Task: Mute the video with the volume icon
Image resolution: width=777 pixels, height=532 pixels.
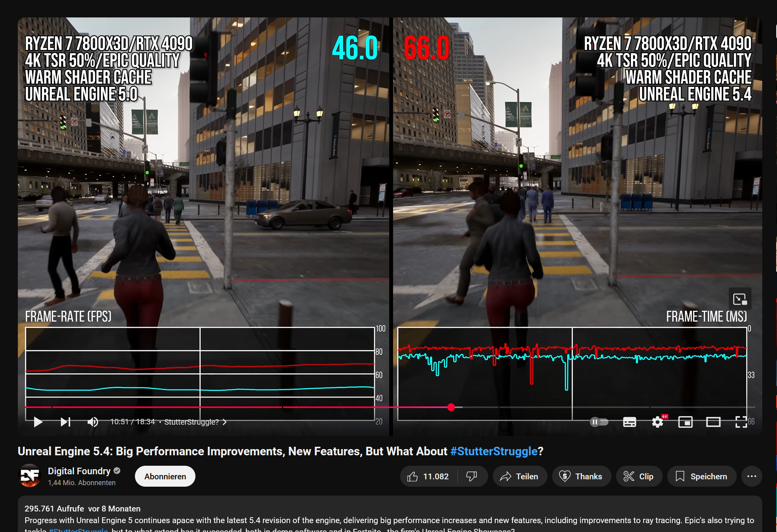Action: (x=93, y=422)
